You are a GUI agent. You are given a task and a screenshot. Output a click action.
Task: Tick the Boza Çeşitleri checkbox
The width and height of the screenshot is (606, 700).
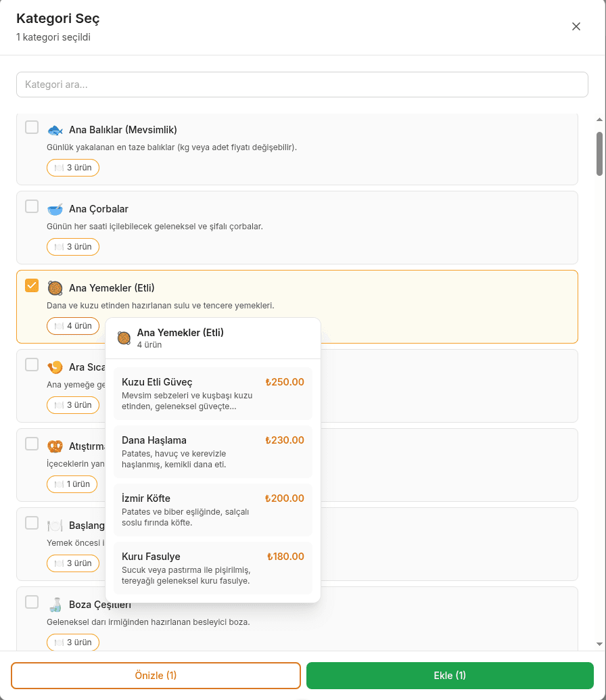(32, 602)
